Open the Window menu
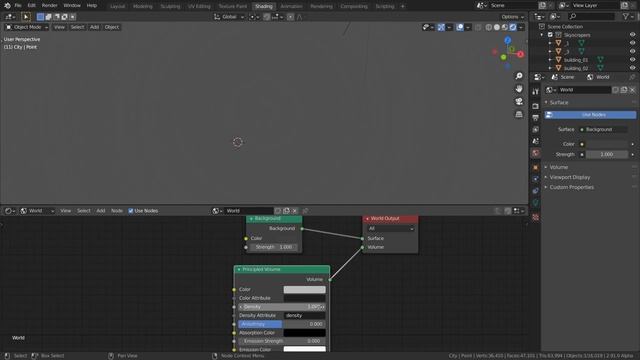640x360 pixels. 72,6
